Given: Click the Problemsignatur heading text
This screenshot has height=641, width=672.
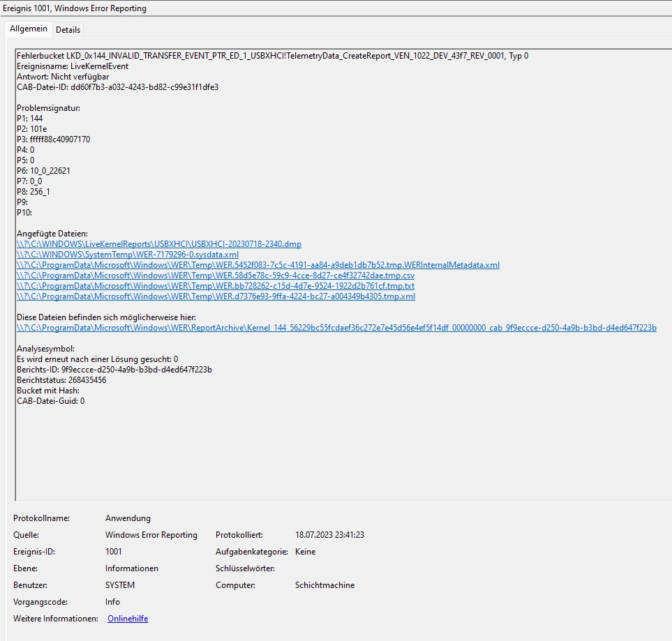Looking at the screenshot, I should (48, 108).
